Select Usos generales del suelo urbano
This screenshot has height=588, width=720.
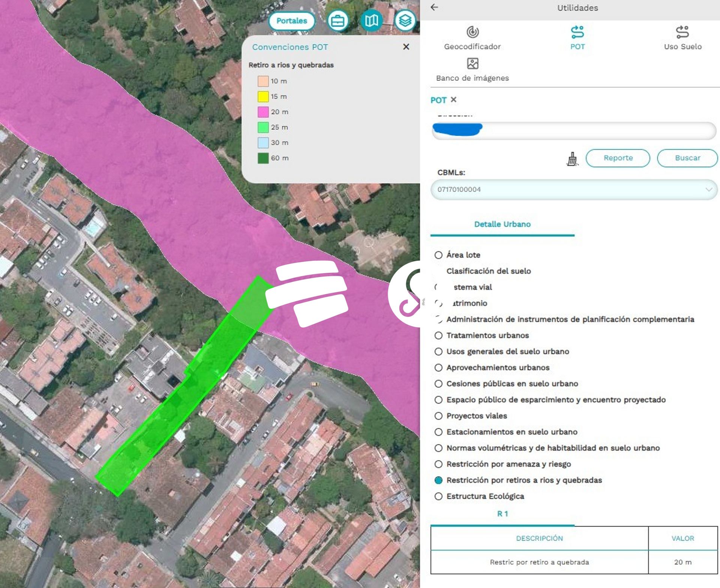(x=438, y=352)
